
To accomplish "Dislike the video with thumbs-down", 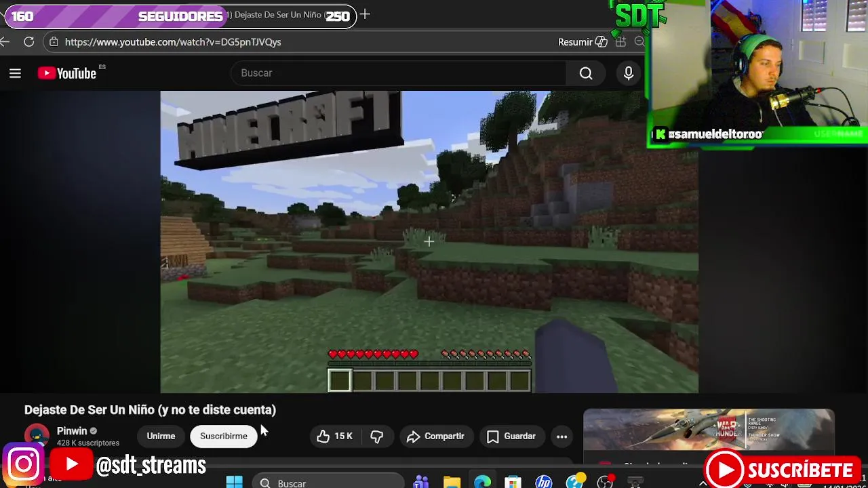I will pyautogui.click(x=377, y=436).
